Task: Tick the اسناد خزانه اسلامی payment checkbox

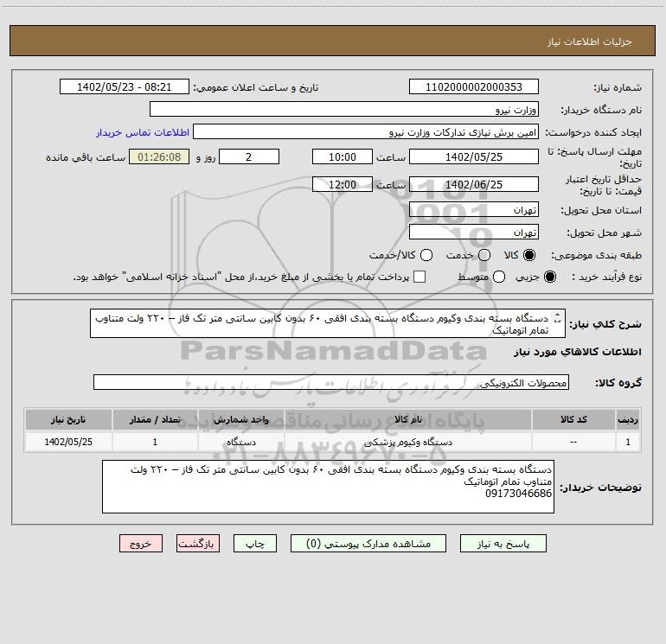Action: [419, 277]
